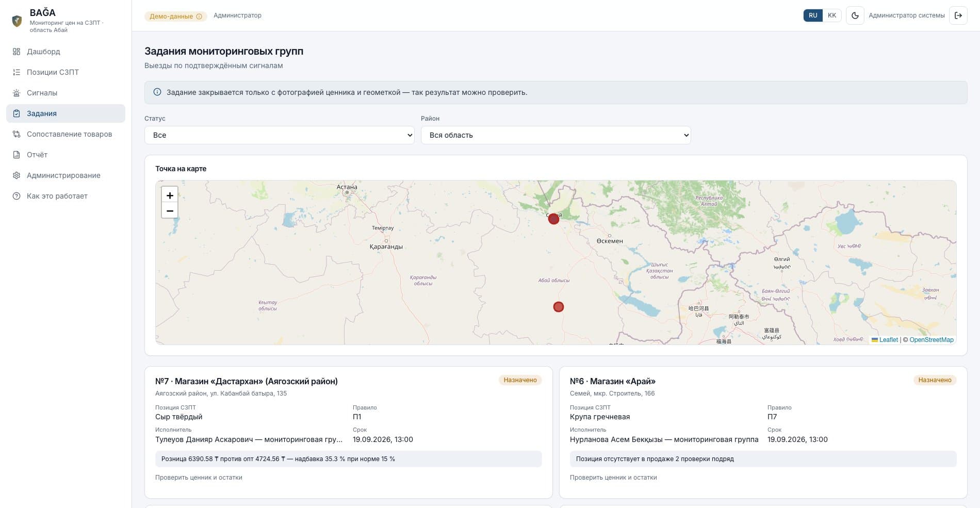Click the BAĞA shield logo icon

click(x=17, y=21)
